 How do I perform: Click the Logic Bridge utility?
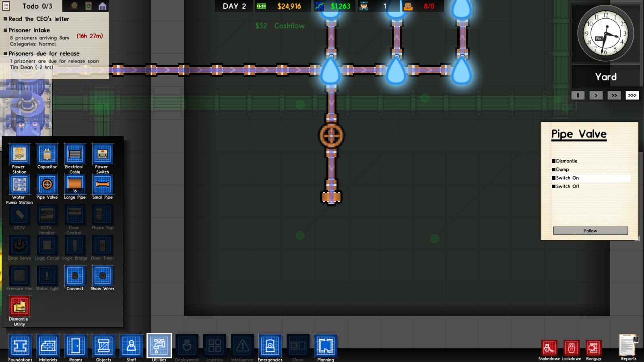coord(75,246)
